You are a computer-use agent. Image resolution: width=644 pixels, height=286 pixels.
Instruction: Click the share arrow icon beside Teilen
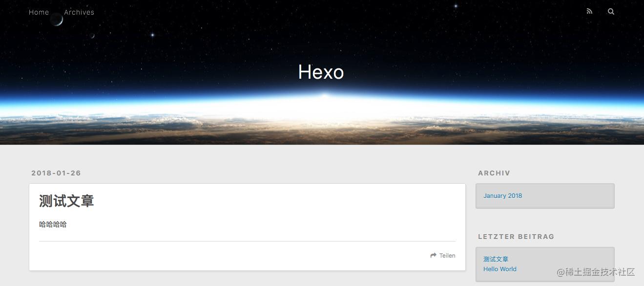pos(433,255)
